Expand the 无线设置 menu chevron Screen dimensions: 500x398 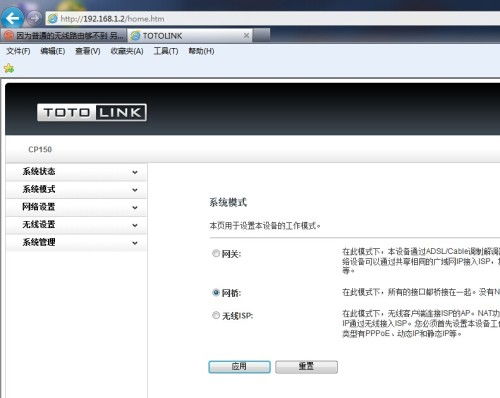point(135,225)
